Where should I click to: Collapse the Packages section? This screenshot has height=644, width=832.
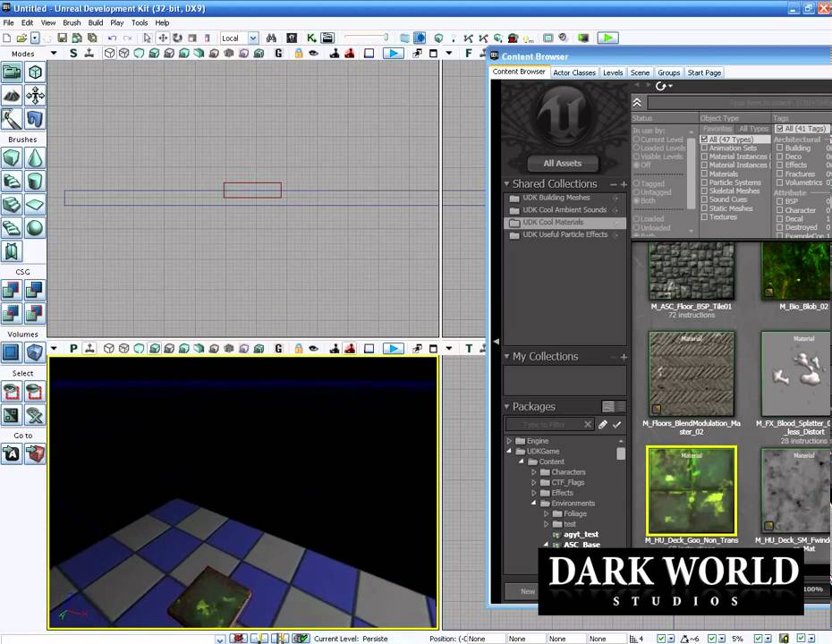[x=506, y=407]
